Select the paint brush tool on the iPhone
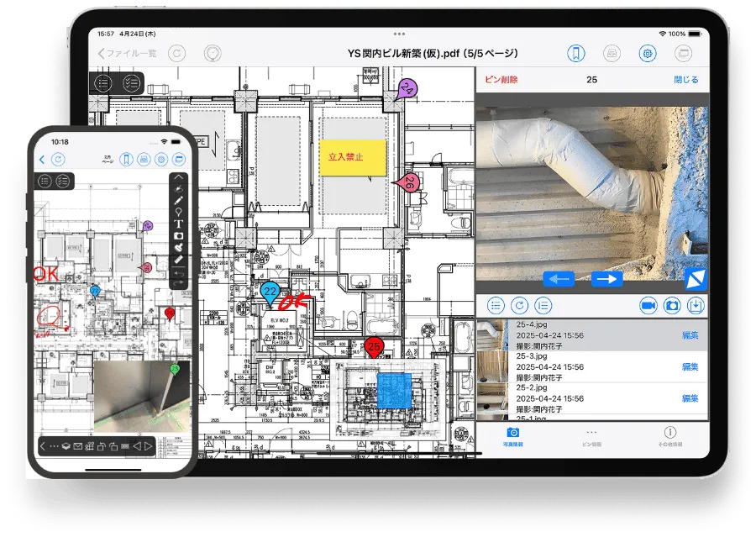The width and height of the screenshot is (756, 537). point(178,248)
